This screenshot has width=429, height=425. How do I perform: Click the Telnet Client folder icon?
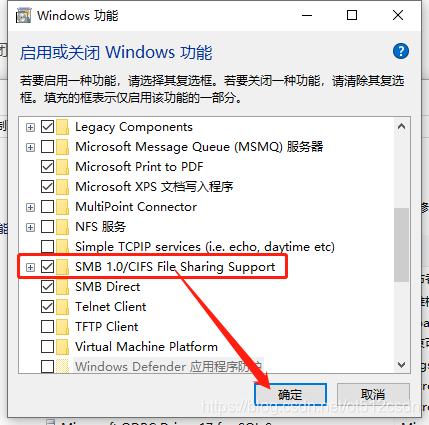coord(62,307)
